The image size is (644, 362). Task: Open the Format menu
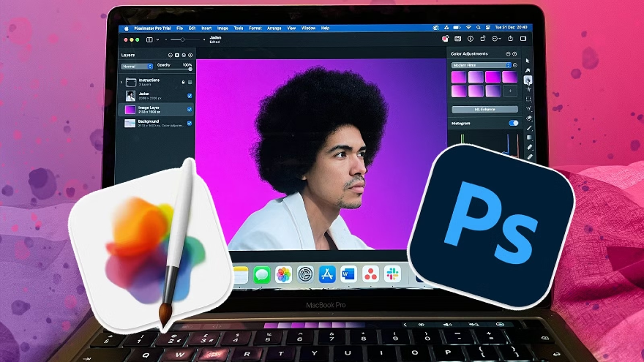click(x=255, y=29)
